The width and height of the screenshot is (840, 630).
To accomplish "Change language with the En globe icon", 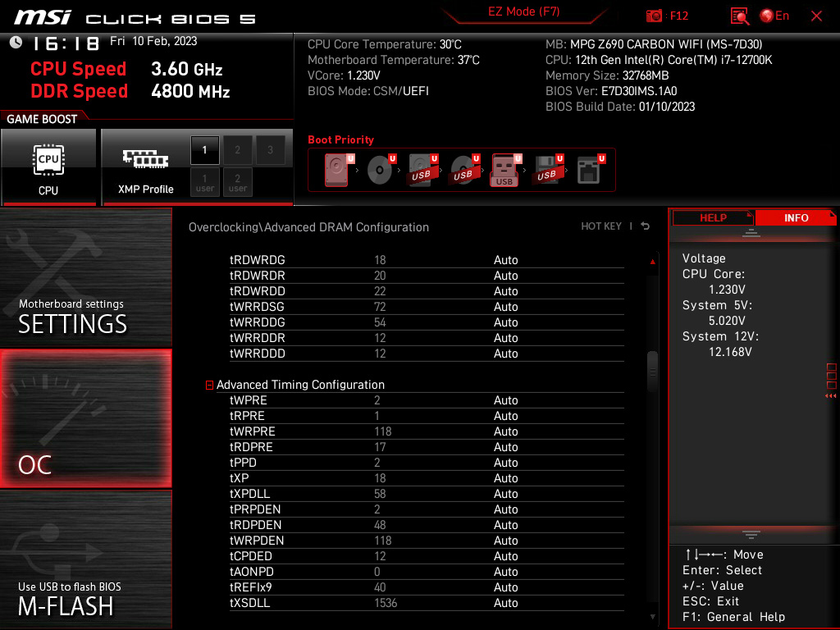I will click(774, 16).
